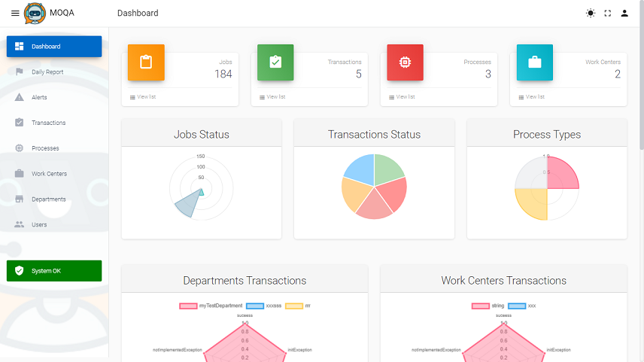Click the Transactions count 5
The width and height of the screenshot is (644, 362).
(359, 74)
